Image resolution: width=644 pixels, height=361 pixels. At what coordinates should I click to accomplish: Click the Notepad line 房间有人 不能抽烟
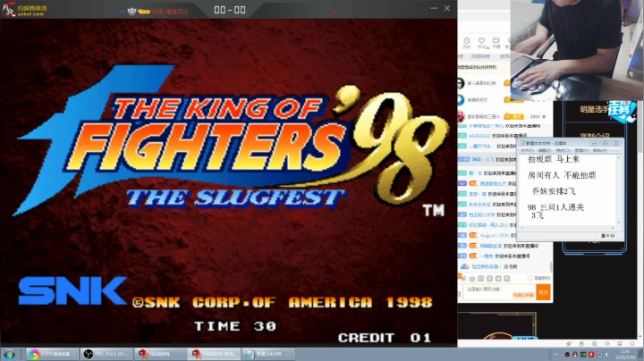click(x=562, y=175)
